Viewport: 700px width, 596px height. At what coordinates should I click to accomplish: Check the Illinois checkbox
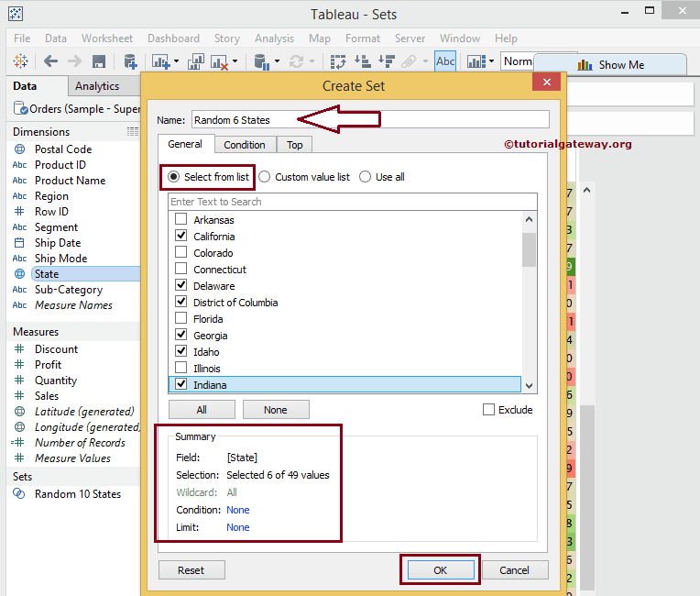click(x=180, y=368)
